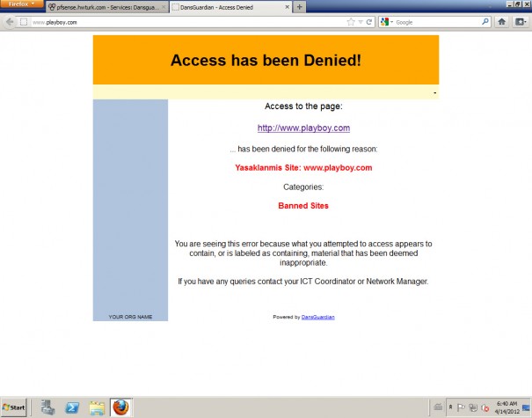Click the muted volume tray icon
This screenshot has width=532, height=418.
coord(485,407)
